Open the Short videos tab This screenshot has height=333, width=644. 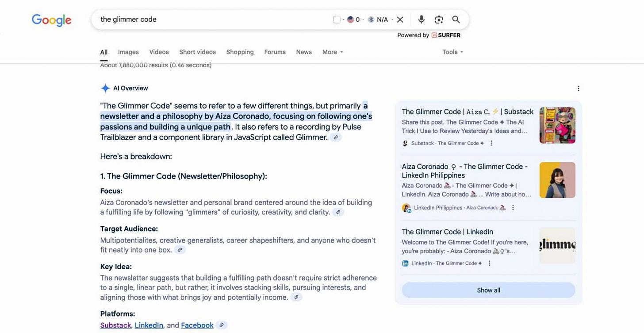pos(197,52)
